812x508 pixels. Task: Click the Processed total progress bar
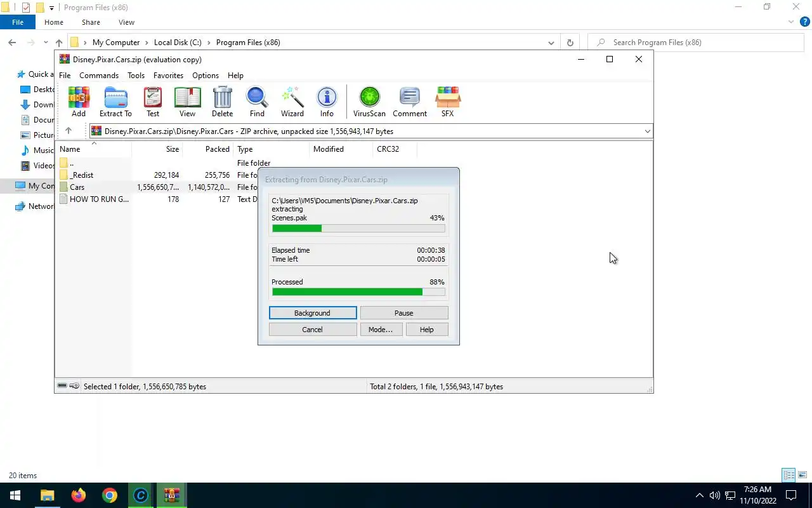(358, 291)
